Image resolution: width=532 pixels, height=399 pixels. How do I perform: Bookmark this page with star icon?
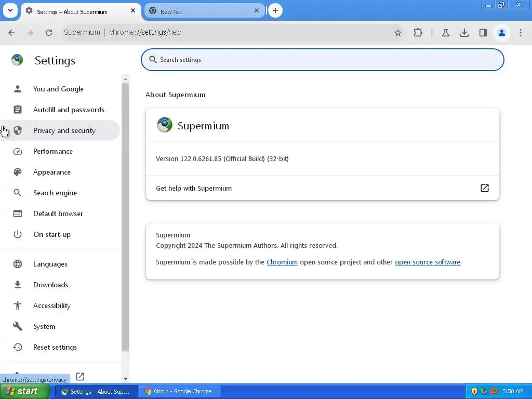point(398,33)
